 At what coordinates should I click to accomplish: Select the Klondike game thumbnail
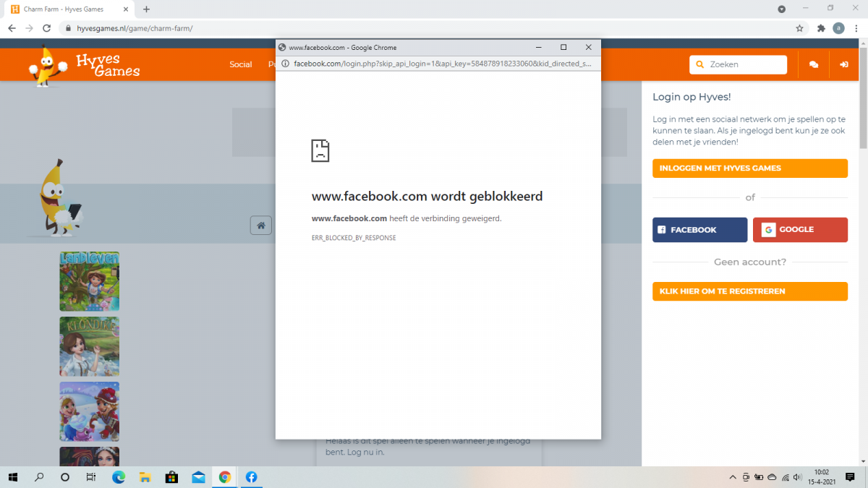click(x=89, y=346)
